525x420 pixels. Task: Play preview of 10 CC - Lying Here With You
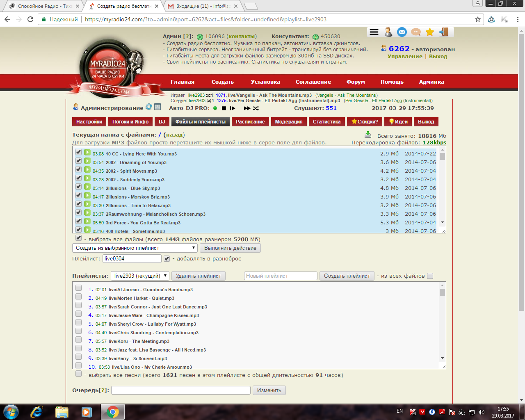(x=87, y=153)
